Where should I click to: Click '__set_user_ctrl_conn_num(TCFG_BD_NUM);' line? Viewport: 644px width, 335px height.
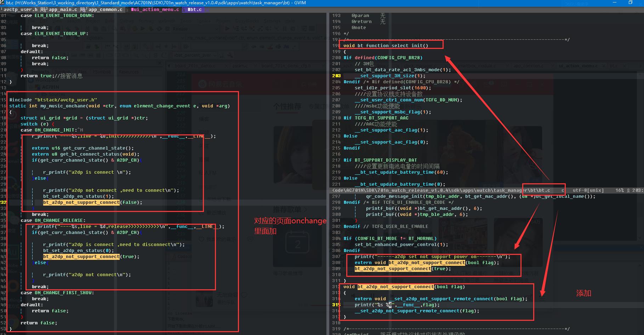(409, 100)
